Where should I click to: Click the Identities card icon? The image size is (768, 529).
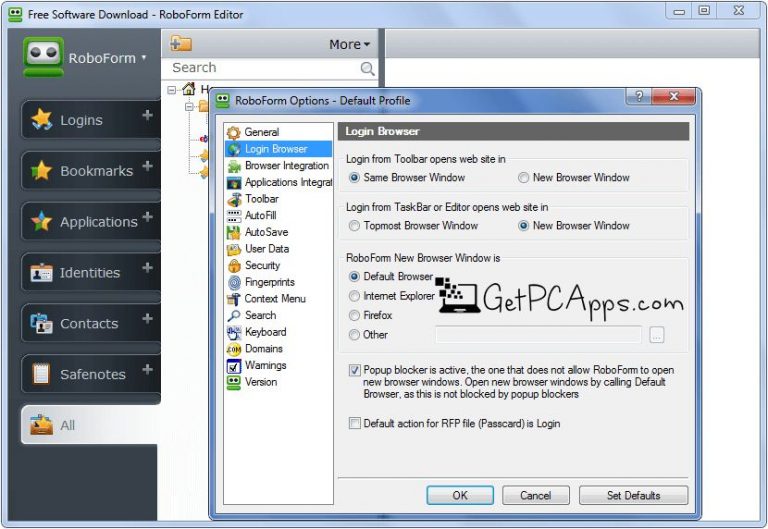[x=42, y=272]
